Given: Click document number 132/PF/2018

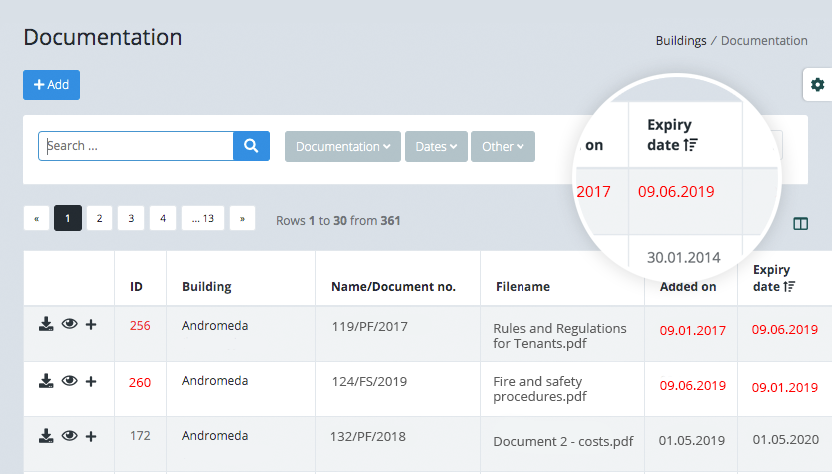Looking at the screenshot, I should [x=368, y=437].
